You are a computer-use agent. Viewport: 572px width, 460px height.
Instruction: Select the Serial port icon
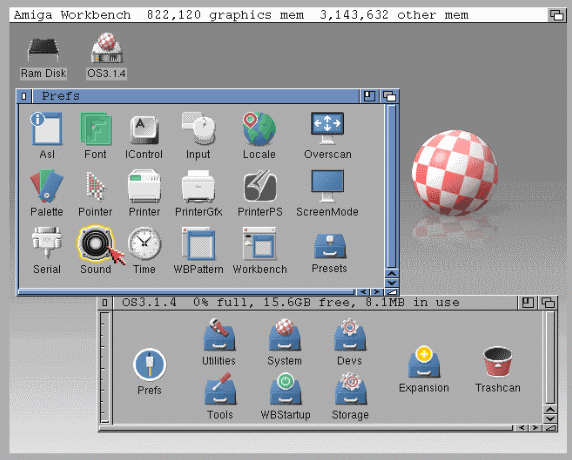point(47,242)
